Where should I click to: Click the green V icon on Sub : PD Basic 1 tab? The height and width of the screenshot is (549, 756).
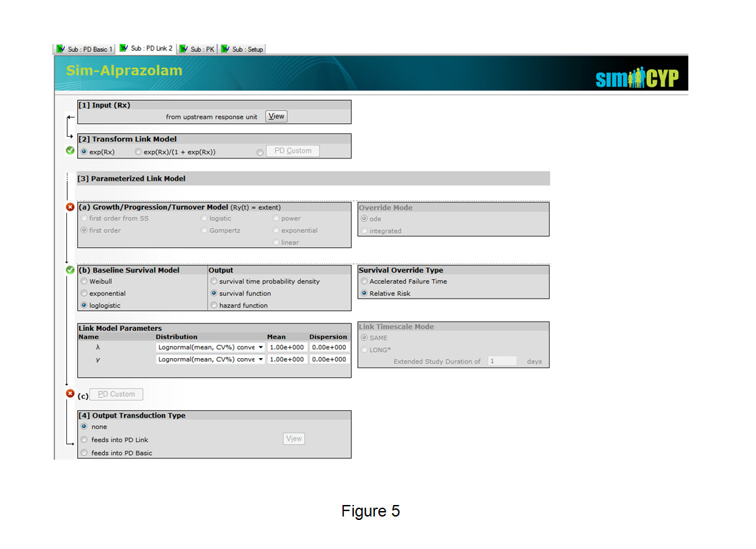(x=59, y=49)
